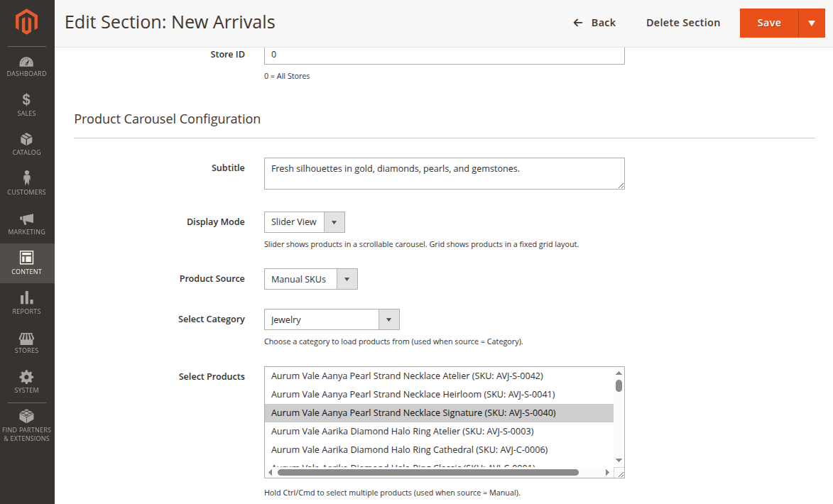Open the Select Category dropdown
The image size is (833, 504).
[332, 319]
